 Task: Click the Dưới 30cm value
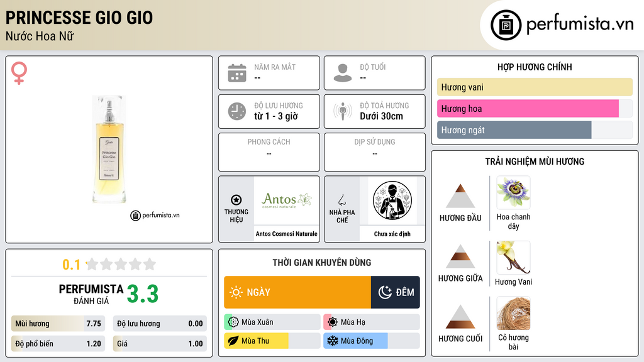(382, 116)
